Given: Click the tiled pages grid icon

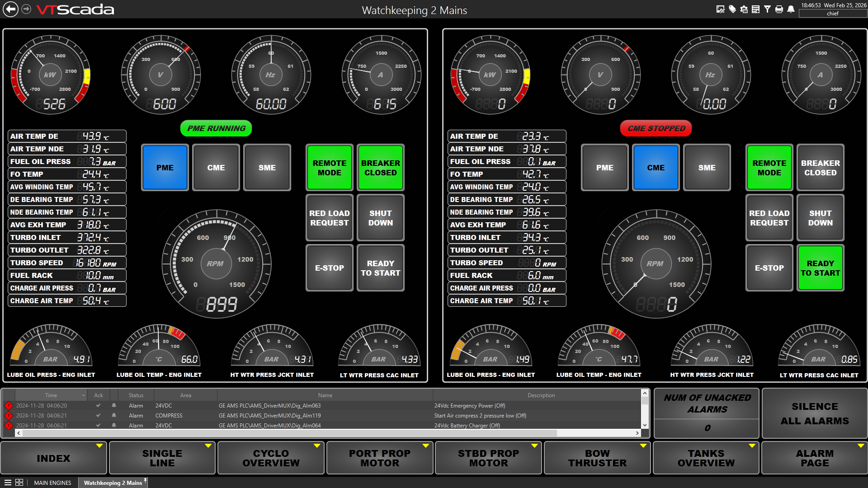Looking at the screenshot, I should point(19,483).
